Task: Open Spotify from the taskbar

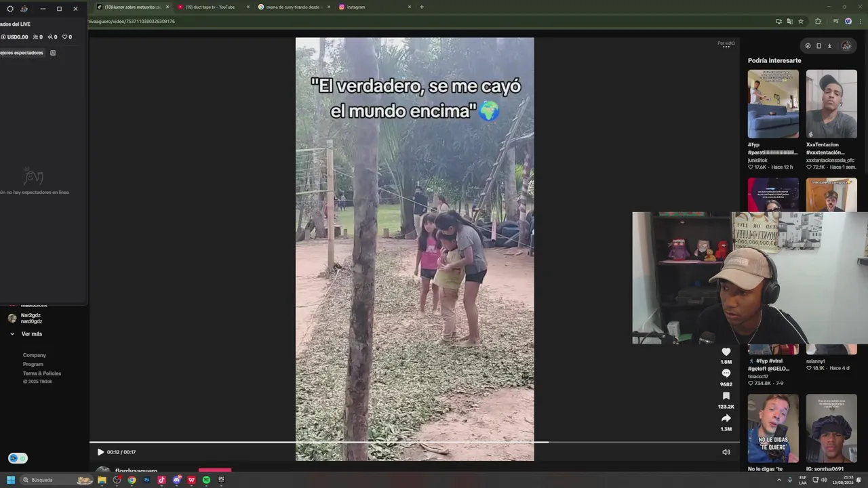Action: (x=206, y=480)
